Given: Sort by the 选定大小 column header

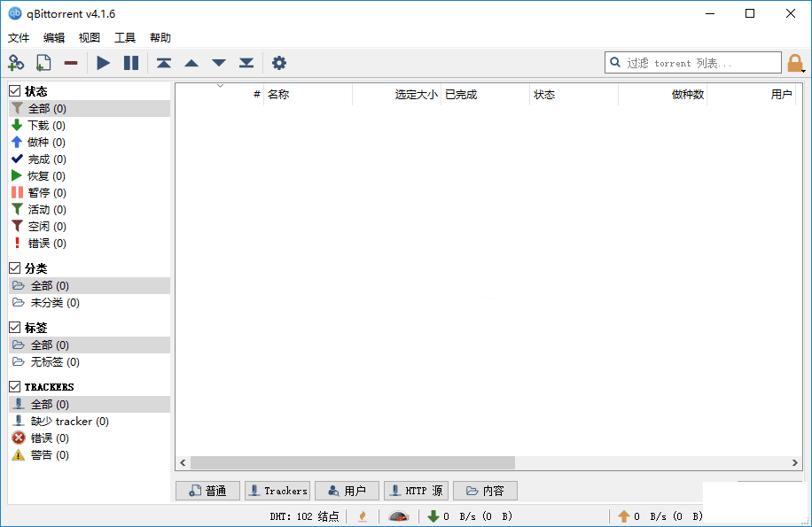Looking at the screenshot, I should pos(396,95).
